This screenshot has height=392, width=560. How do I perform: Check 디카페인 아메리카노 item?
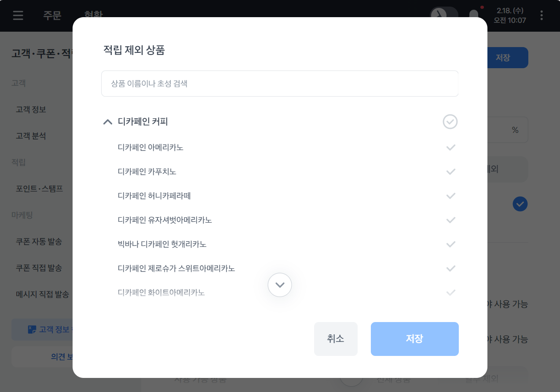point(450,147)
